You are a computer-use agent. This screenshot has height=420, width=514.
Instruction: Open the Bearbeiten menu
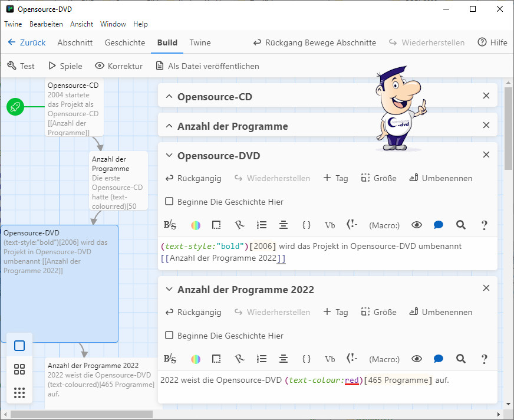46,24
